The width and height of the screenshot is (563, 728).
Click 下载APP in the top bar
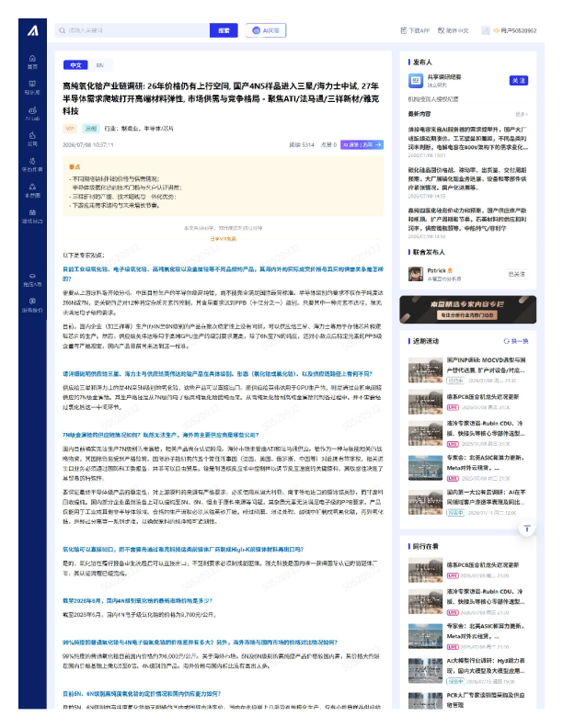pos(415,30)
